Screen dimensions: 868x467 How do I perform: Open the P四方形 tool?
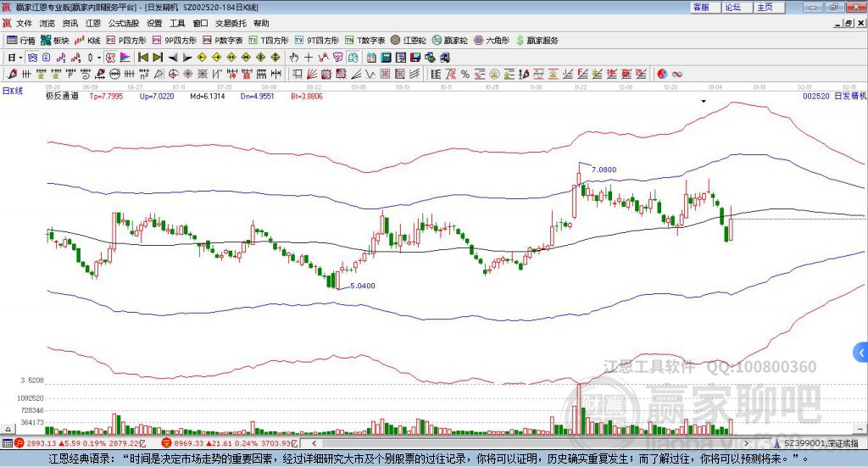click(126, 41)
